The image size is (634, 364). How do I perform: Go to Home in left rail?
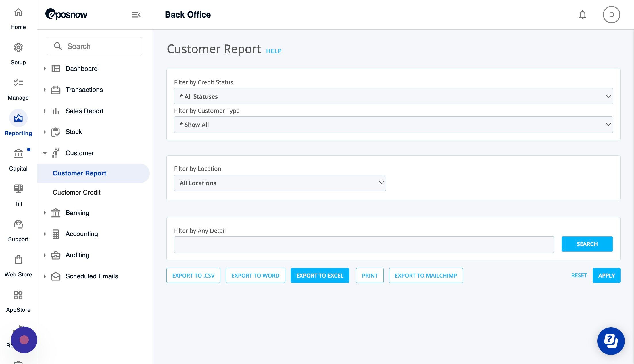pos(18,18)
